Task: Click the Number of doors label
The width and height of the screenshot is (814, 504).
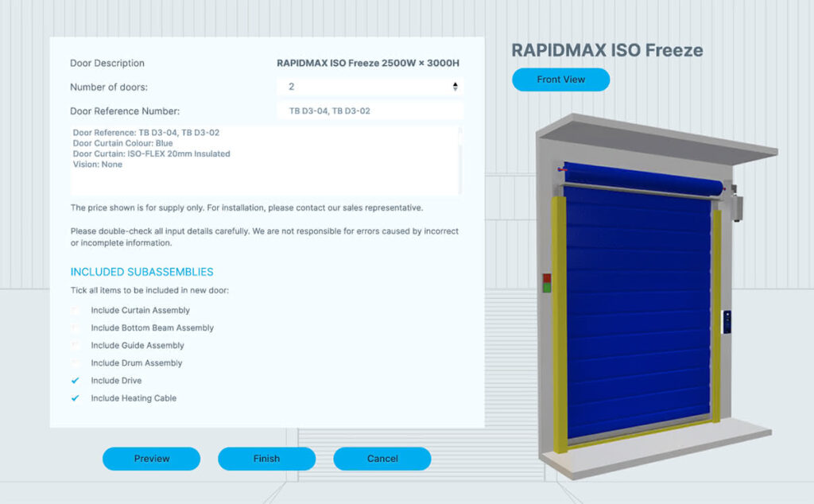Action: pyautogui.click(x=109, y=87)
